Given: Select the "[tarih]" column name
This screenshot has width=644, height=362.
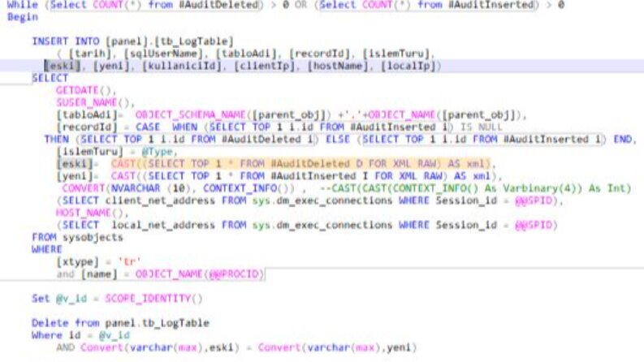Looking at the screenshot, I should [x=90, y=54].
